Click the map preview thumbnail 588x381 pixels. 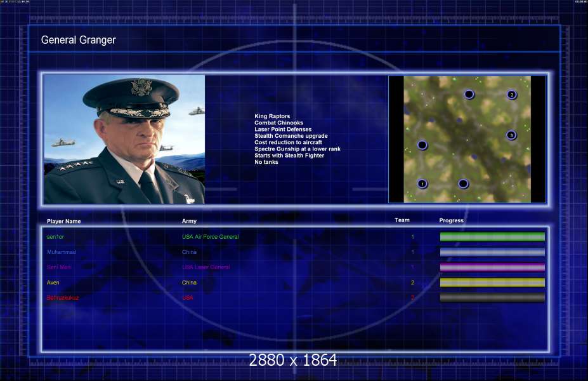467,139
